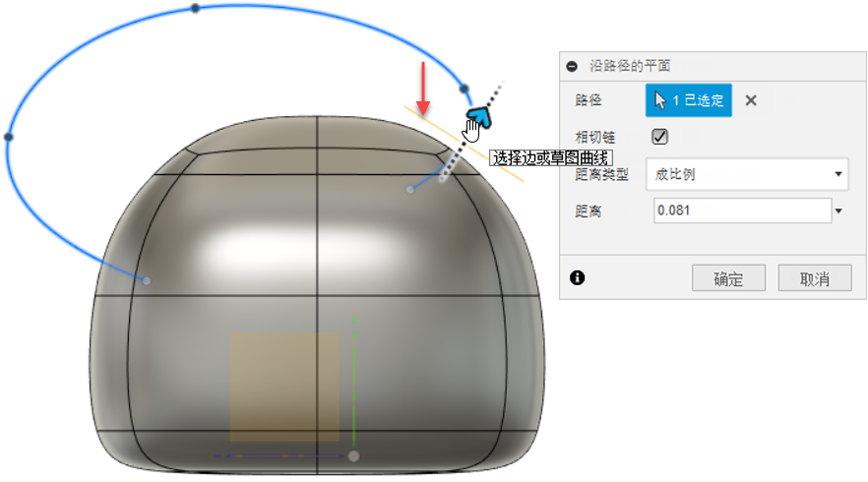
Task: Click the info icon in the dialog
Action: click(577, 277)
